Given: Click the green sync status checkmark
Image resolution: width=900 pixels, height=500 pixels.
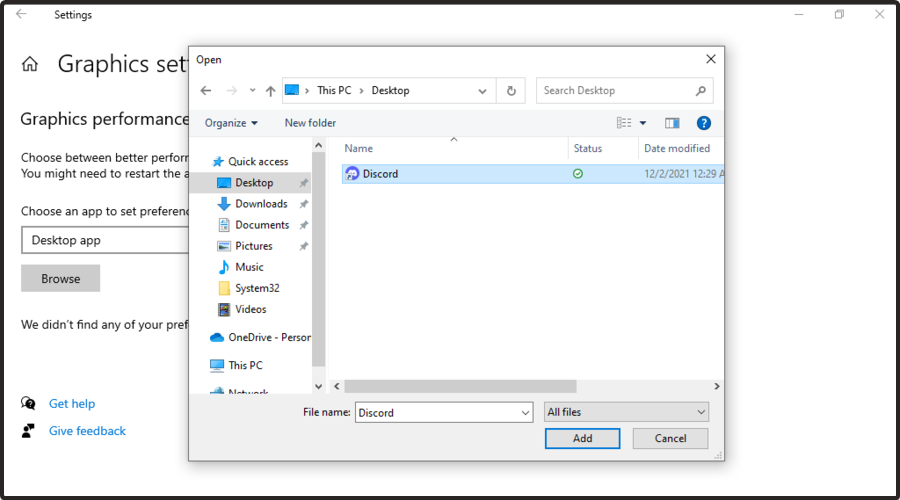Looking at the screenshot, I should pos(578,174).
